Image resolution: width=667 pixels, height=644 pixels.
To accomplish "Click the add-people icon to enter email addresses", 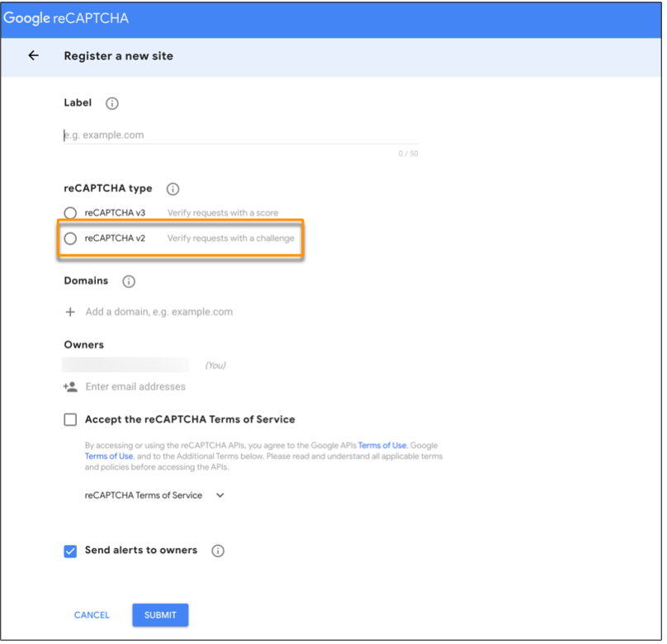I will tap(69, 386).
